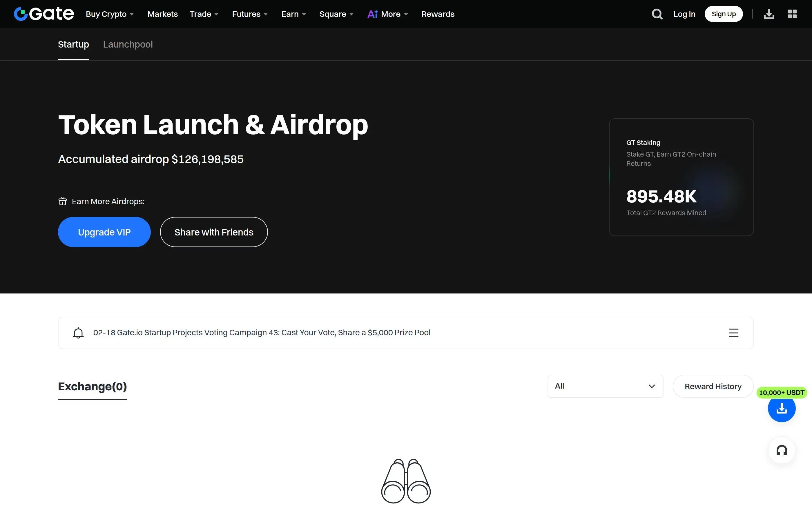Open the apps grid icon
The height and width of the screenshot is (522, 812).
(792, 14)
